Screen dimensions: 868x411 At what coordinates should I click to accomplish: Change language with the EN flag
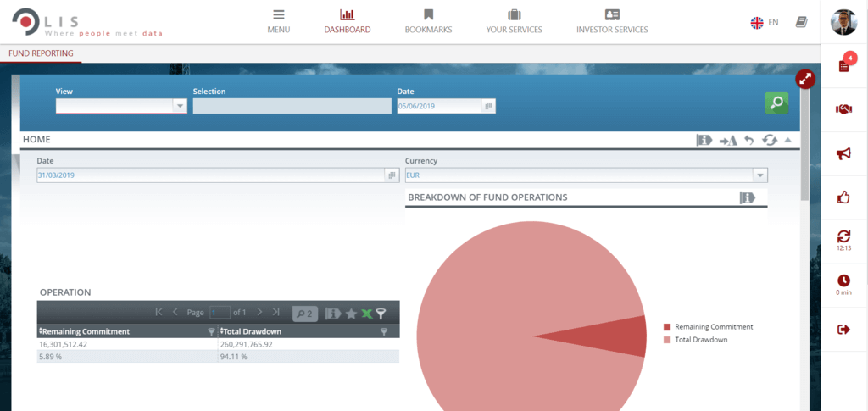pyautogui.click(x=764, y=22)
